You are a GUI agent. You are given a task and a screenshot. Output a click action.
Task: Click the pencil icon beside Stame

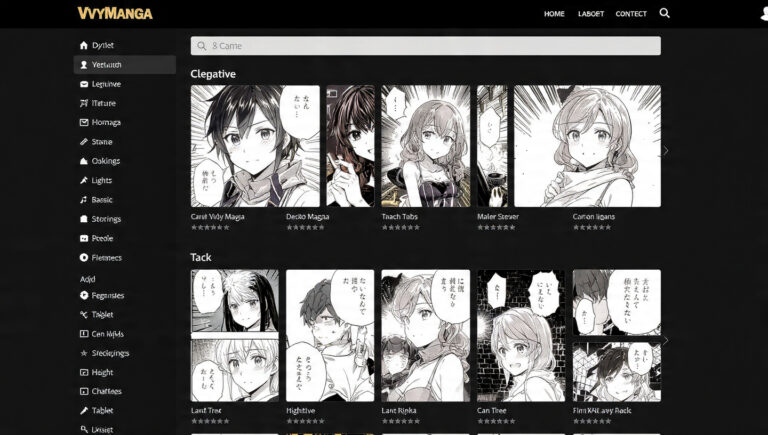tap(84, 142)
